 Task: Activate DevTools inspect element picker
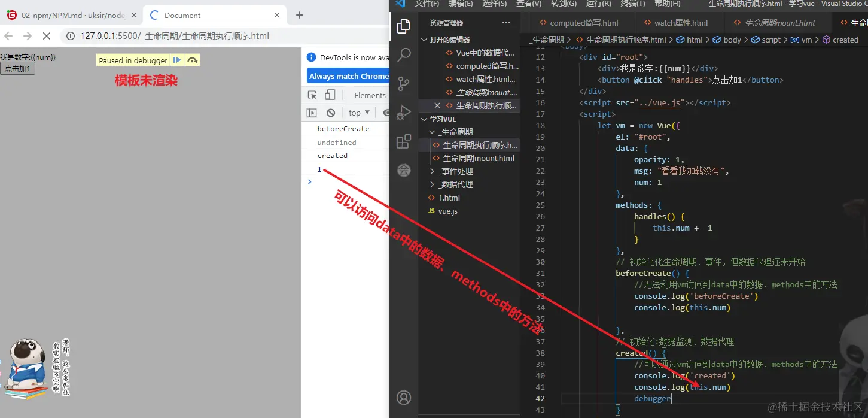312,95
